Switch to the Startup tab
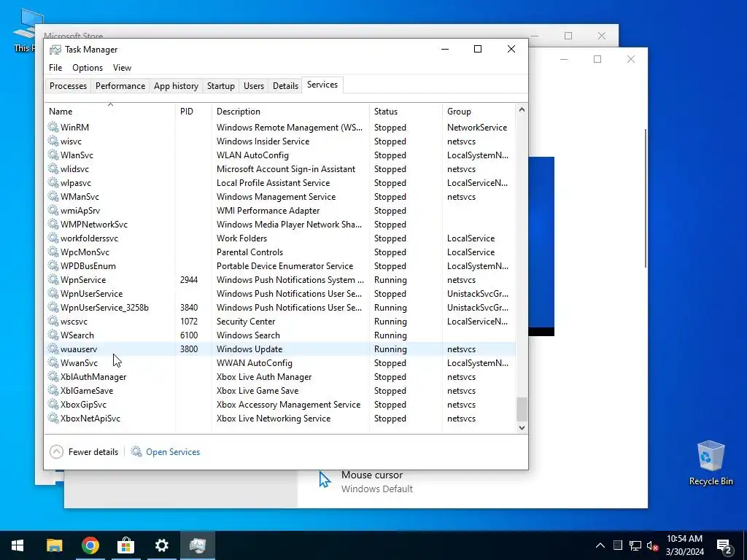 tap(220, 86)
